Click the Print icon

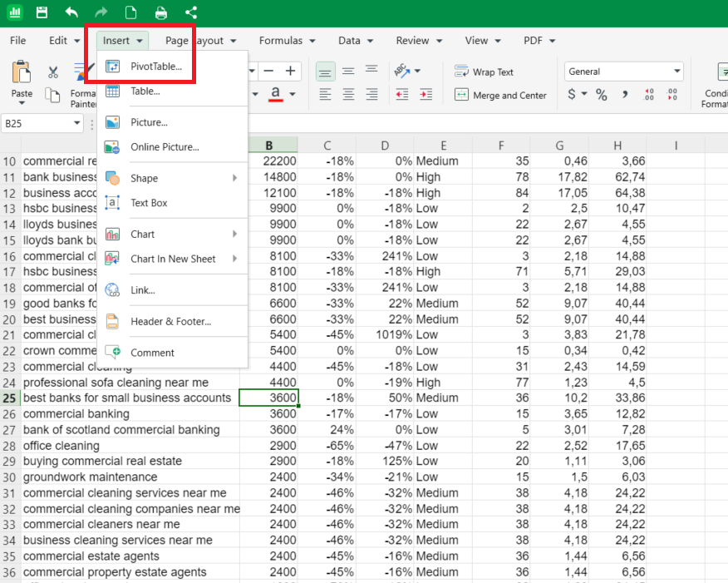161,12
